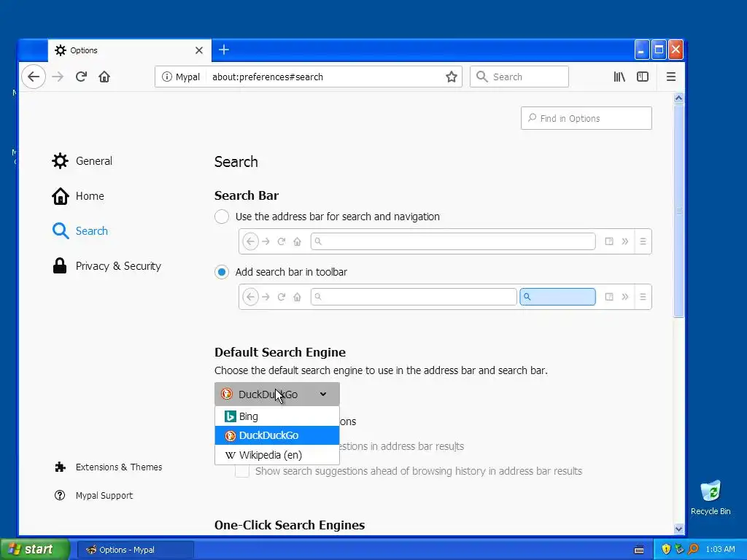Click the vertical scrollbar thumb
Viewport: 747px width, 560px height.
678,211
